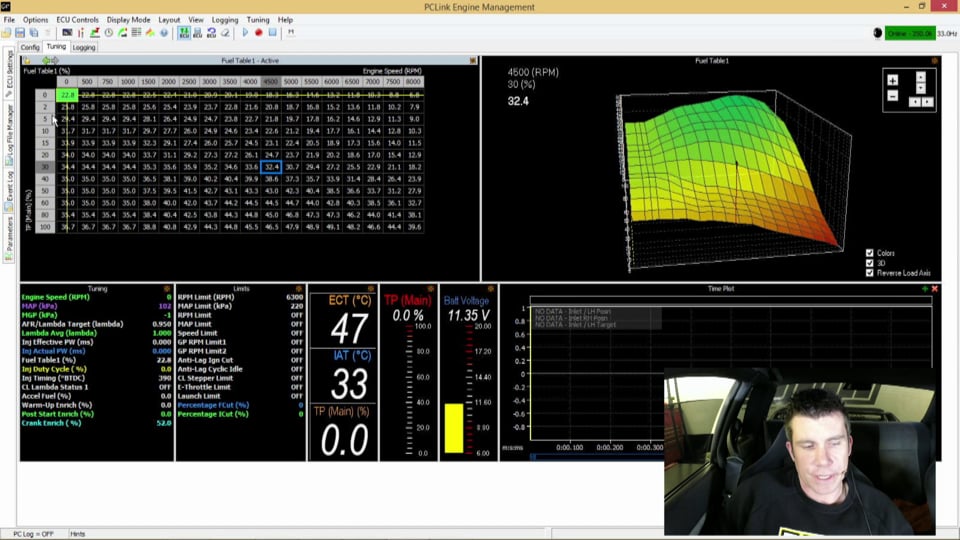Open the Event Log side panel

[9, 190]
